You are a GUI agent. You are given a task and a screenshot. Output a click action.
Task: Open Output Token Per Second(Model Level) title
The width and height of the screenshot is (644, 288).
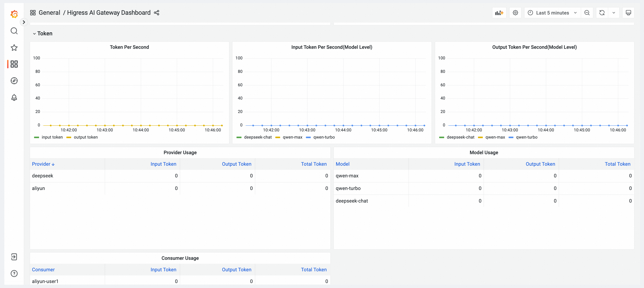pyautogui.click(x=534, y=47)
